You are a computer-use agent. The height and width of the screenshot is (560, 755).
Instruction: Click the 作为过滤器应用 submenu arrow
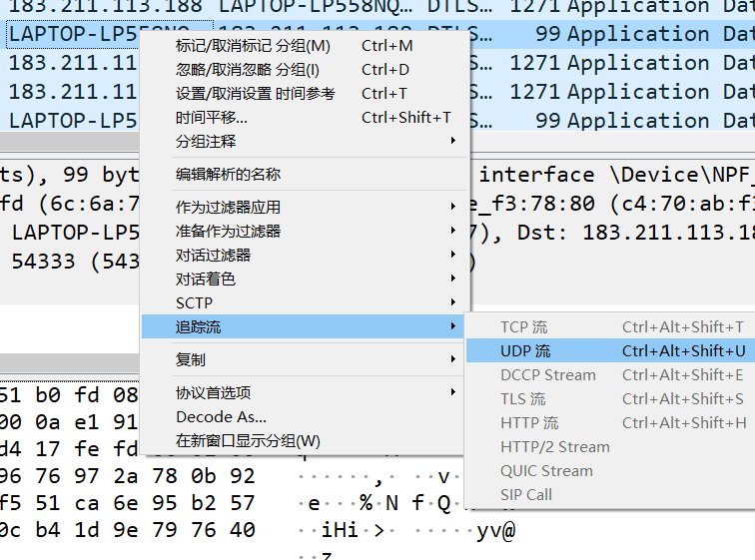453,207
